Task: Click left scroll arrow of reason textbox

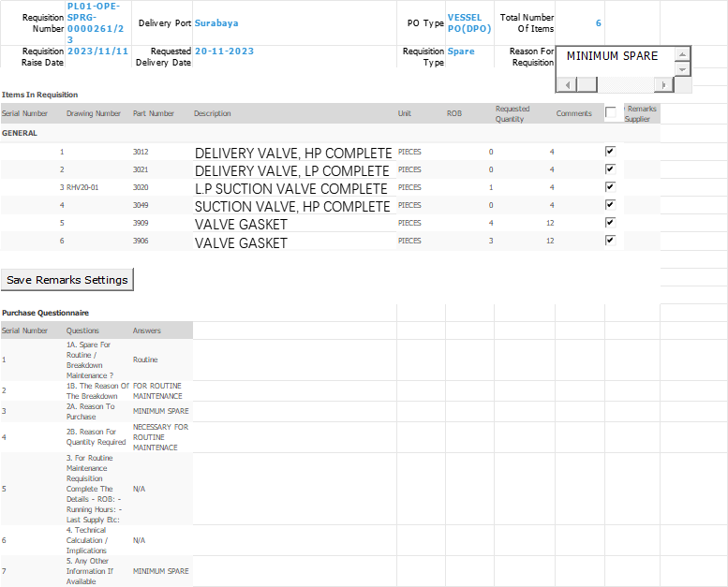Action: click(562, 85)
